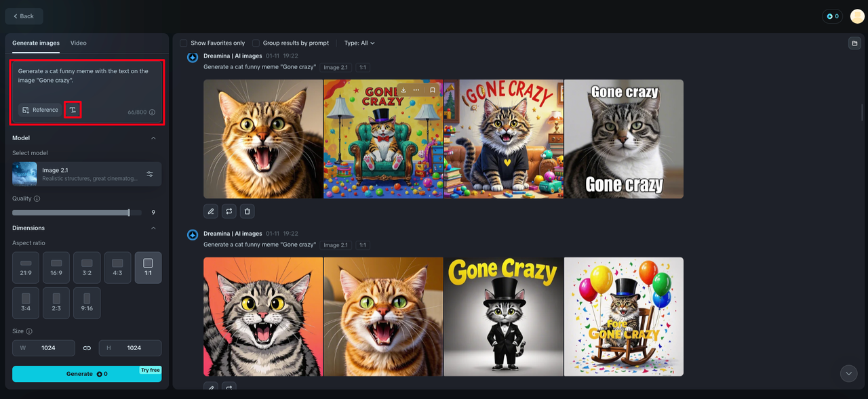Open the tuxedo cat with top hat thumbnail

point(504,316)
